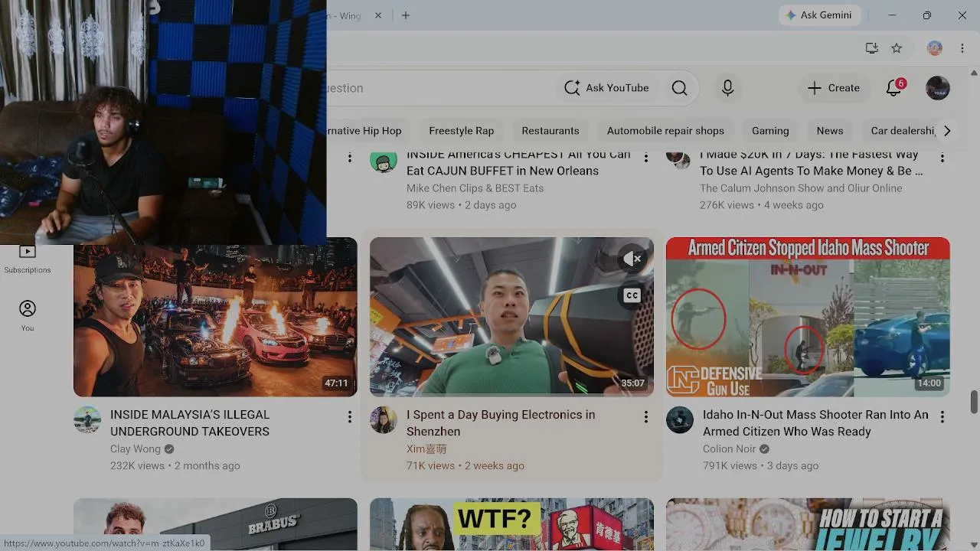Open INSIDE MALAYSIA'S ILLEGAL UNDERGROUND TAKEOVERS title
The width and height of the screenshot is (980, 551).
(190, 423)
